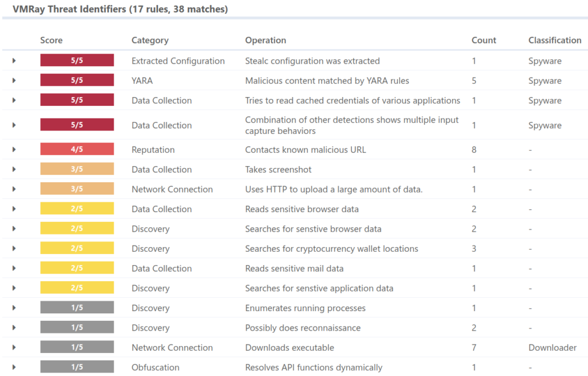Click count 5 in the YARA row

(474, 80)
